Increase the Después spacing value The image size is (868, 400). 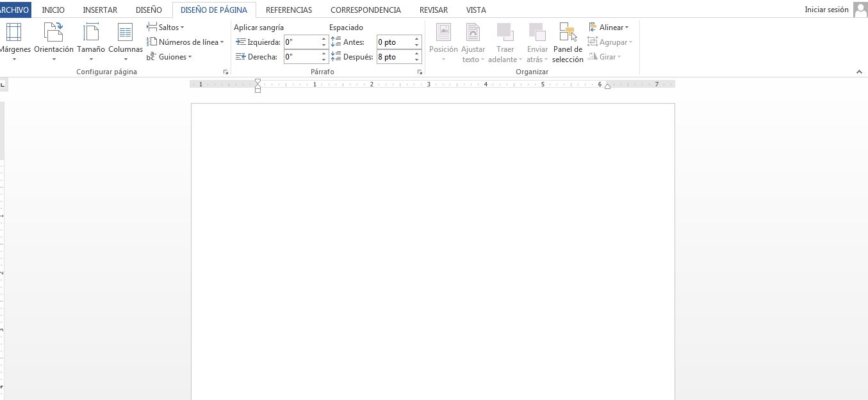tap(417, 54)
